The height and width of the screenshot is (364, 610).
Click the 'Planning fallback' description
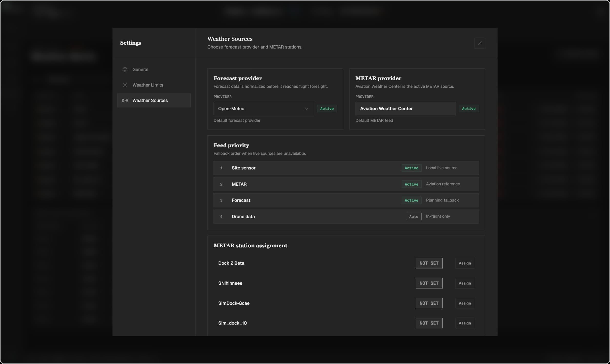[442, 200]
